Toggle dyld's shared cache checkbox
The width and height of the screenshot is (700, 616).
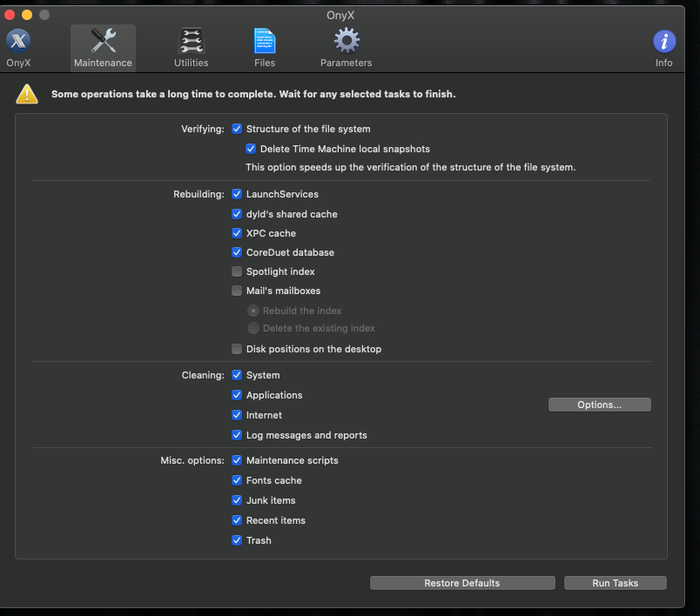(x=237, y=214)
